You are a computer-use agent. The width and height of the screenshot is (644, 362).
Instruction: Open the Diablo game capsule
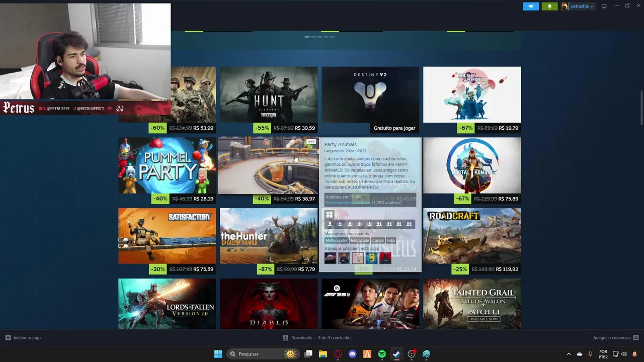point(269,304)
